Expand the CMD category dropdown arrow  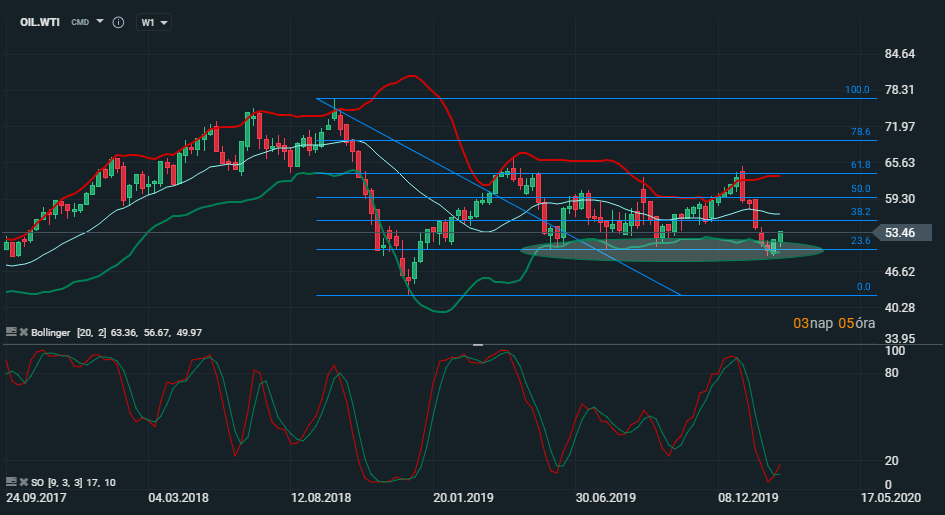(x=100, y=21)
